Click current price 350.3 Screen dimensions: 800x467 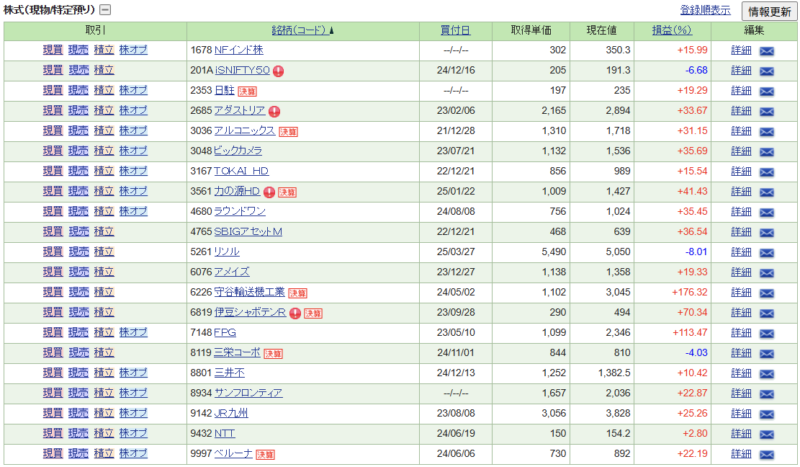pos(618,50)
